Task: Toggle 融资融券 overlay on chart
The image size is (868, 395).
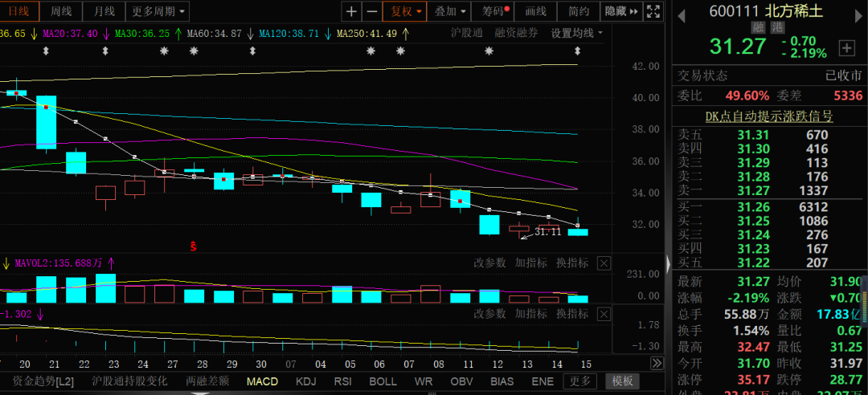Action: [x=516, y=33]
